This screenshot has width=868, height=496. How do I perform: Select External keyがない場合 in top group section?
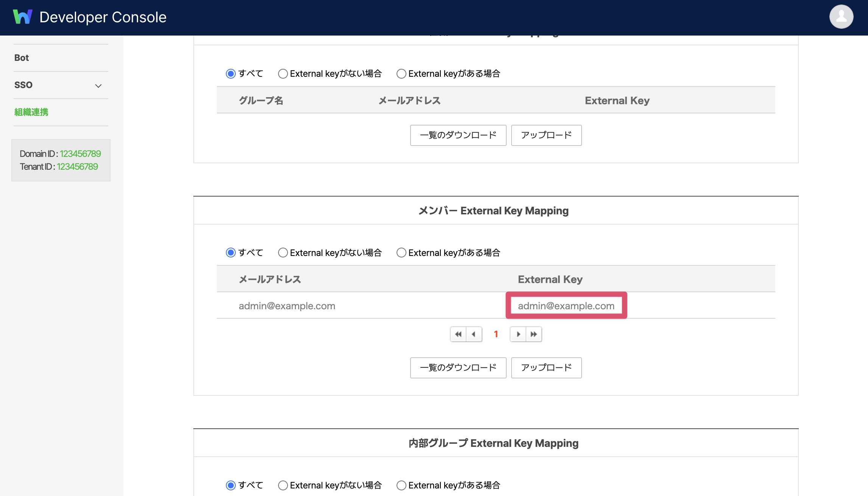(x=283, y=74)
